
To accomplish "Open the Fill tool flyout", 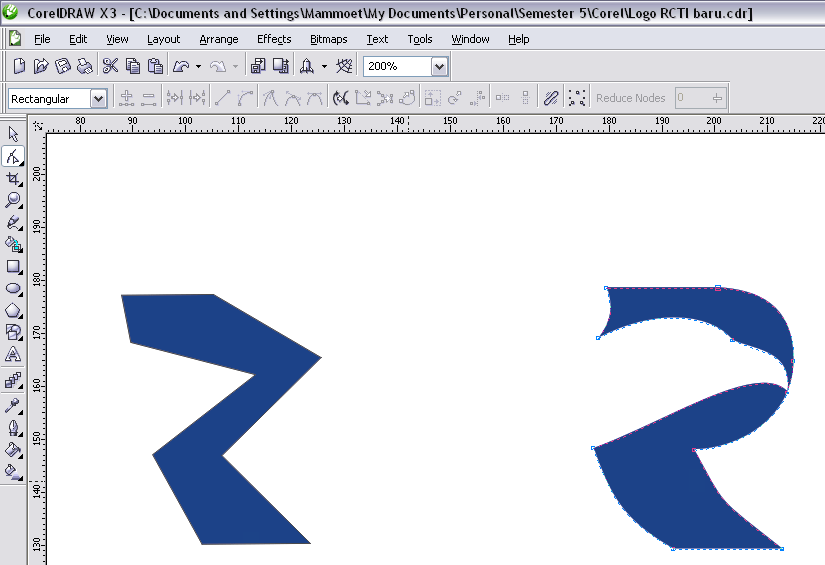I will [x=13, y=450].
